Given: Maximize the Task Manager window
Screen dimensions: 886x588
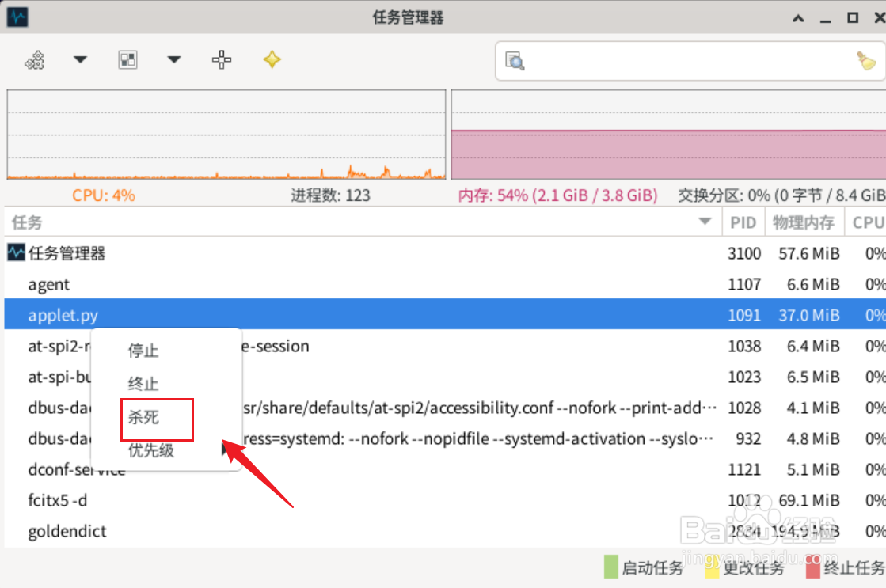Looking at the screenshot, I should point(853,17).
